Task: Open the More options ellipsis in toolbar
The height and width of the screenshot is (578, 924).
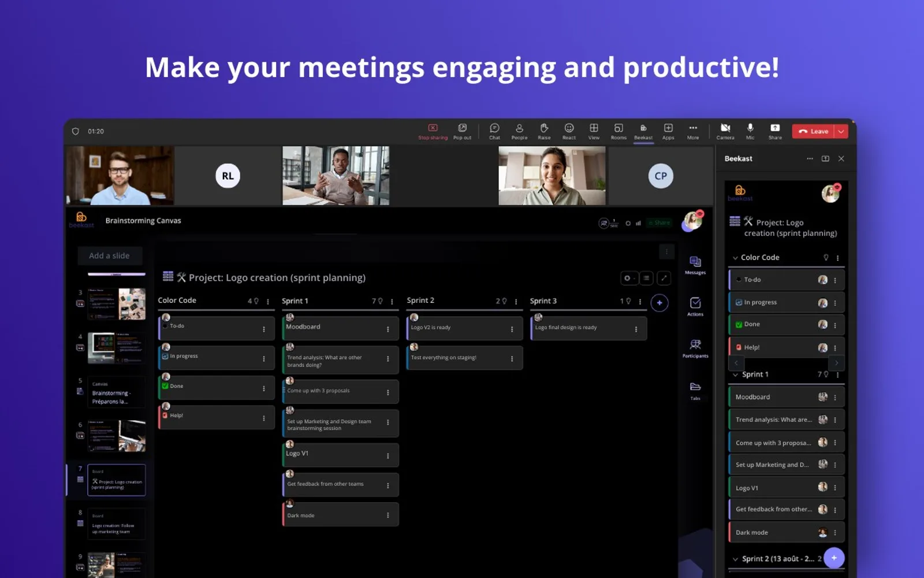Action: pos(693,131)
